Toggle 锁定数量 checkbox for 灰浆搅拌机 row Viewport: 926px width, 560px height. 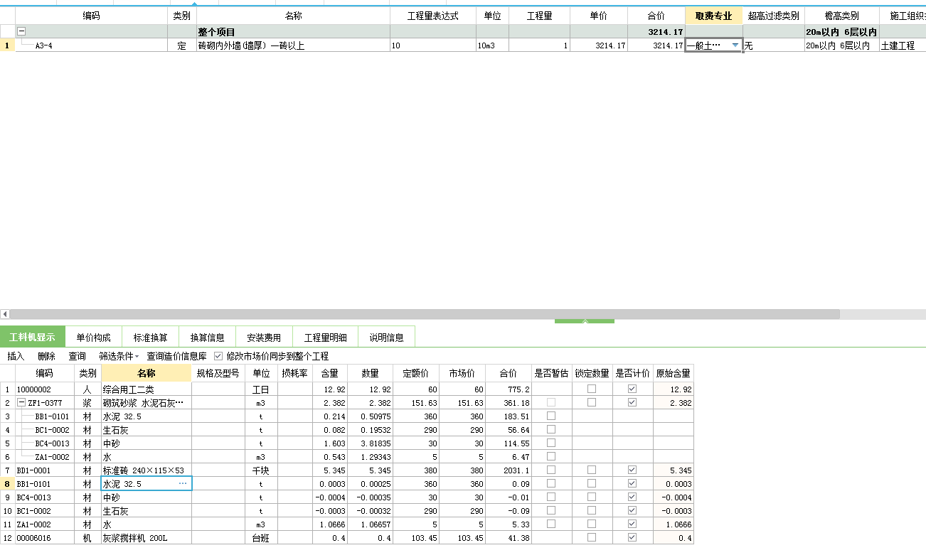pyautogui.click(x=592, y=538)
